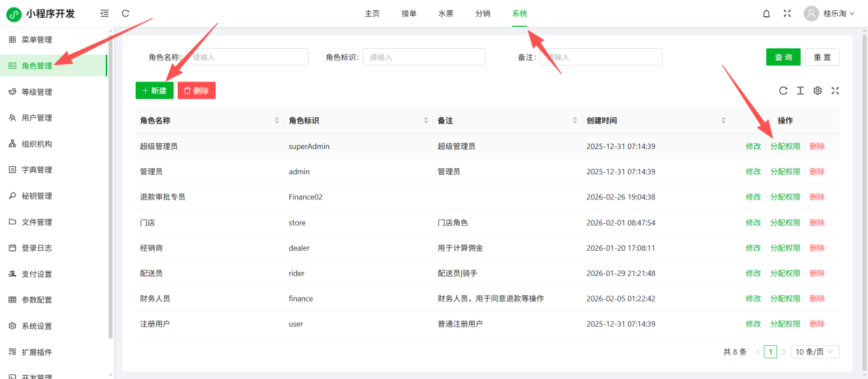Select 用户管理 from the sidebar
The width and height of the screenshot is (868, 379).
coord(37,118)
